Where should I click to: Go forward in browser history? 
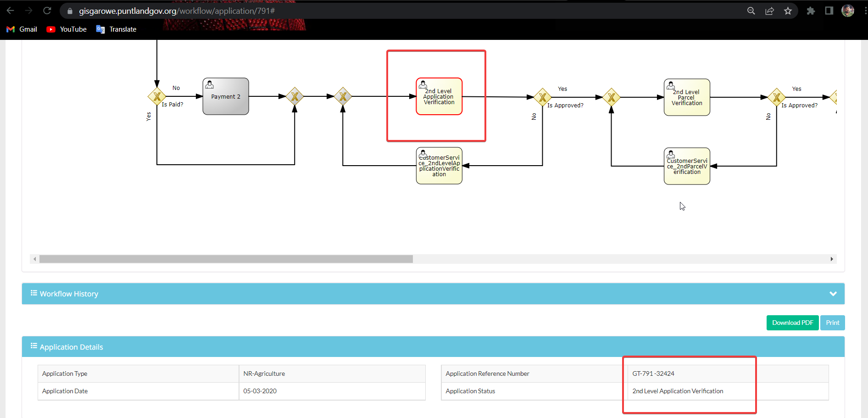28,11
